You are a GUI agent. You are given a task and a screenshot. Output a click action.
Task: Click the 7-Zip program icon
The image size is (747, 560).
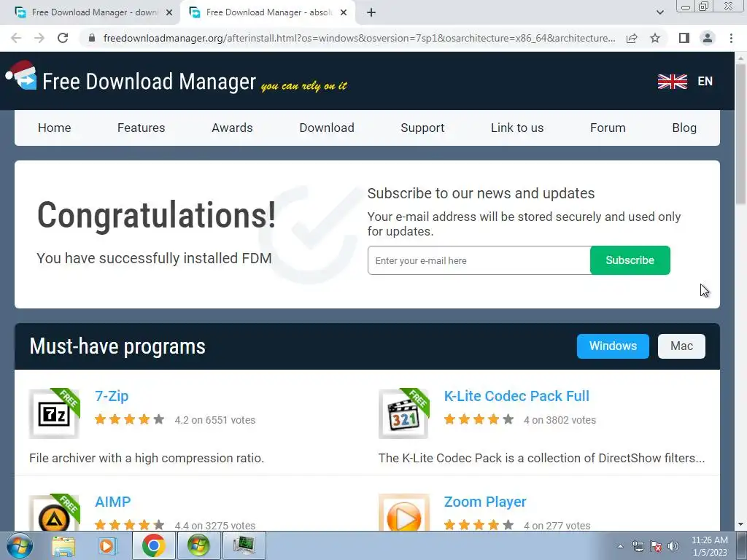point(54,413)
